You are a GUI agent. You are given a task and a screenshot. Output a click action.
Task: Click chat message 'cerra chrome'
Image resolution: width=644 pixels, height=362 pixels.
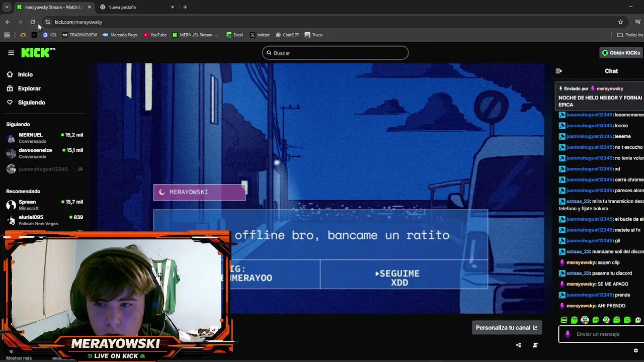601,179
